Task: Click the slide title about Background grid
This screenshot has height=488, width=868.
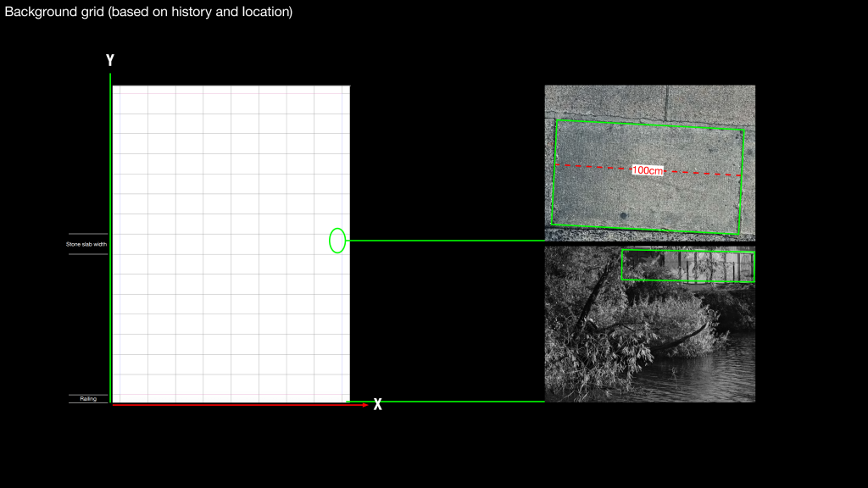Action: [149, 13]
